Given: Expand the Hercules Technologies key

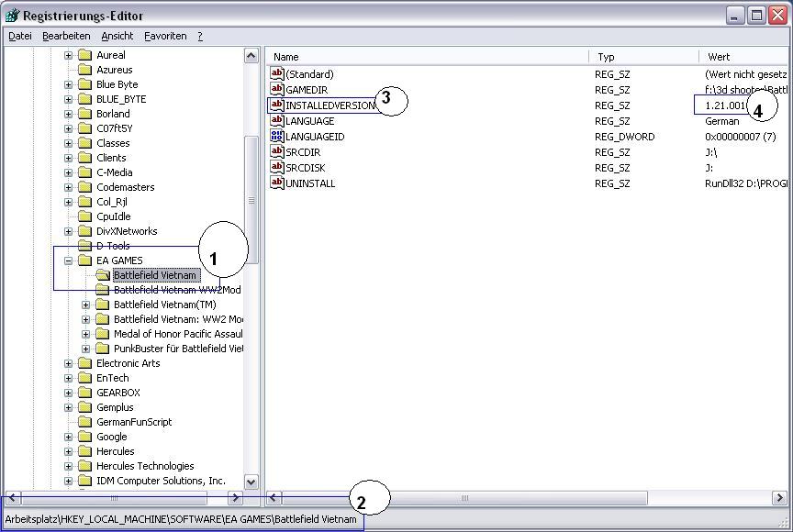Looking at the screenshot, I should pyautogui.click(x=68, y=466).
